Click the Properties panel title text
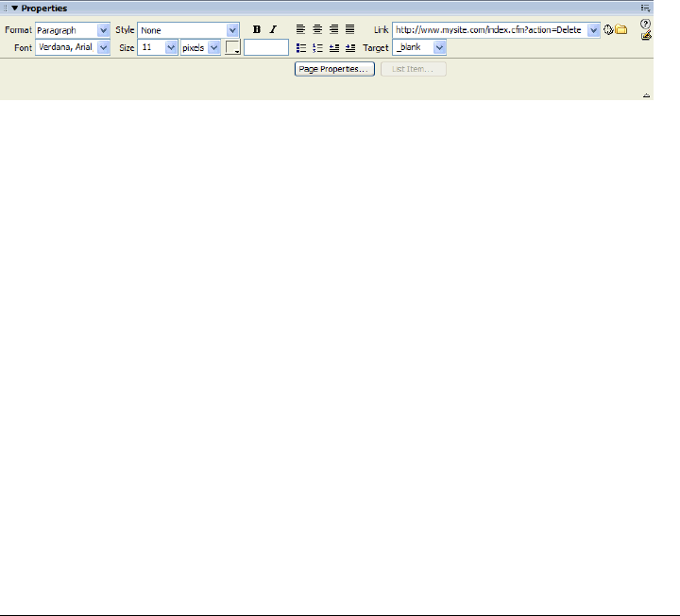The image size is (680, 616). pyautogui.click(x=44, y=9)
